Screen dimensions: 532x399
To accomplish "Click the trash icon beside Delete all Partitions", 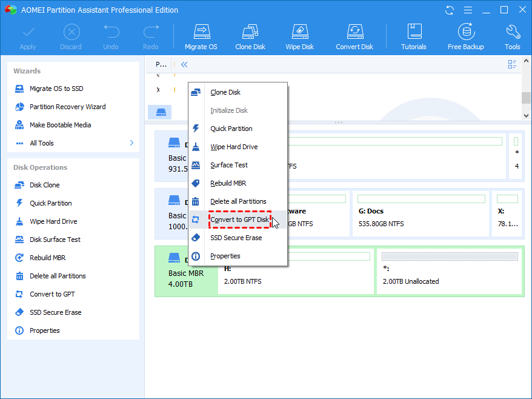I will (x=196, y=201).
